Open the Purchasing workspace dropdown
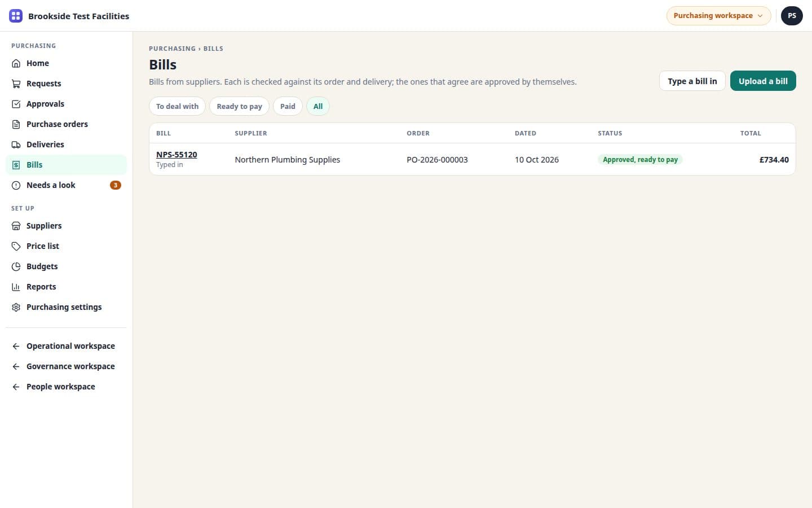 tap(718, 16)
